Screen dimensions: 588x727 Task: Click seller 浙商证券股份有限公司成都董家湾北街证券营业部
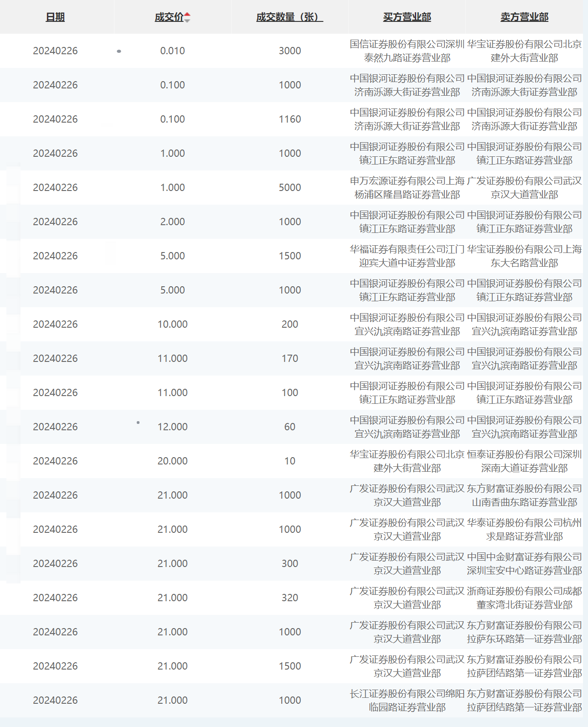point(524,598)
